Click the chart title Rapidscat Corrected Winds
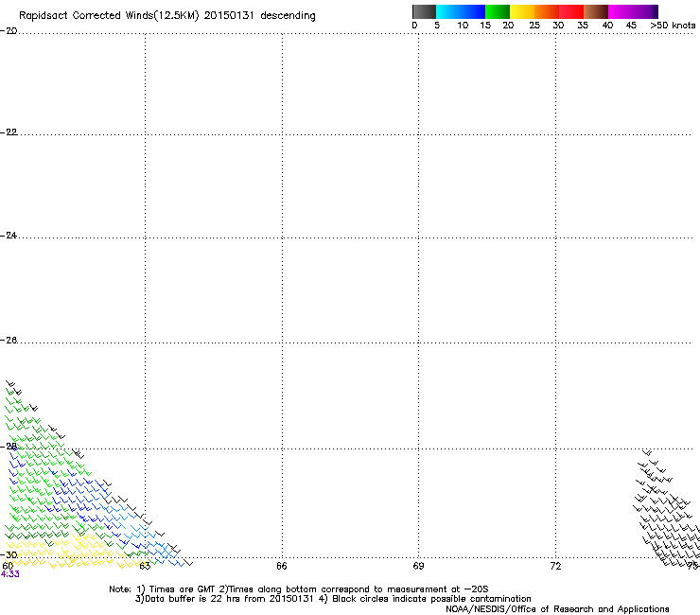700x615 pixels. (109, 16)
